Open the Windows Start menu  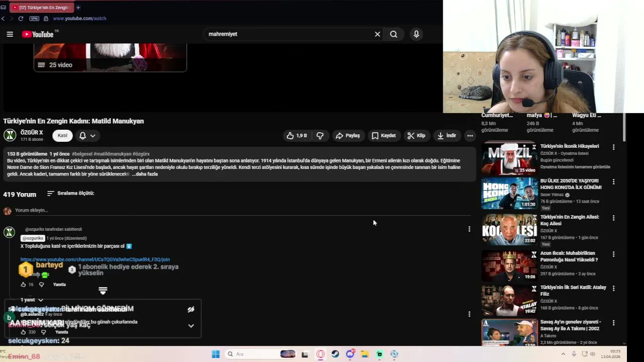click(216, 354)
